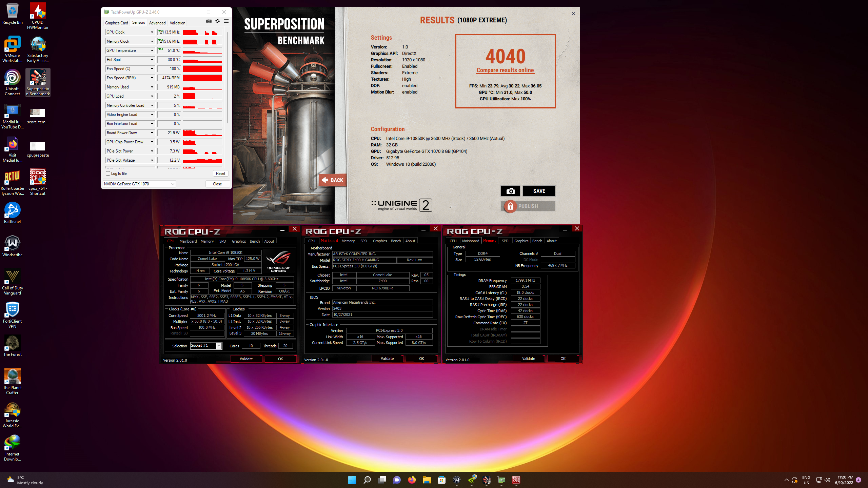Open GPU Temperature sensor dropdown
The width and height of the screenshot is (868, 488).
[x=152, y=50]
